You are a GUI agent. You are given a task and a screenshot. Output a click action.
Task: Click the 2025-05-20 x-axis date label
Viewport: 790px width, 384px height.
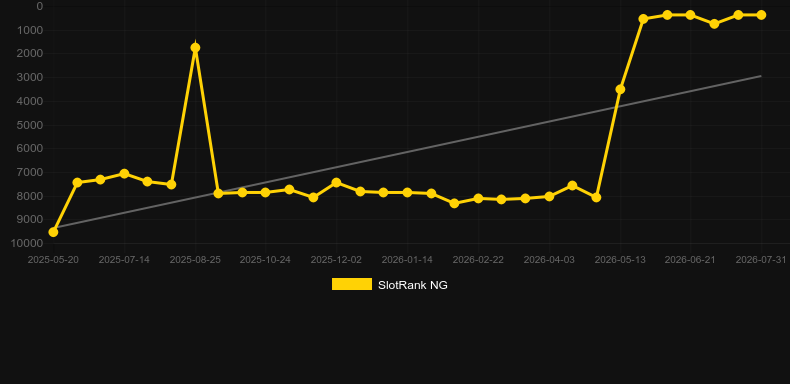53,260
